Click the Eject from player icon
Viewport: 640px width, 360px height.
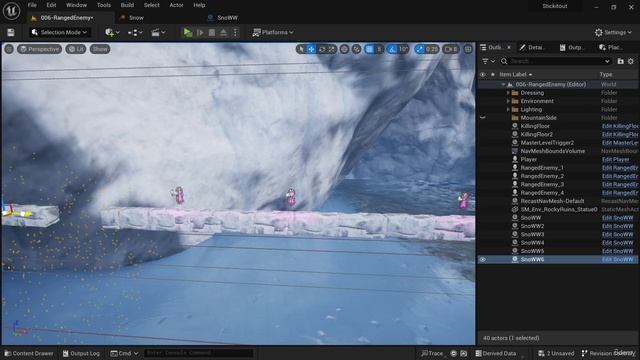point(224,32)
